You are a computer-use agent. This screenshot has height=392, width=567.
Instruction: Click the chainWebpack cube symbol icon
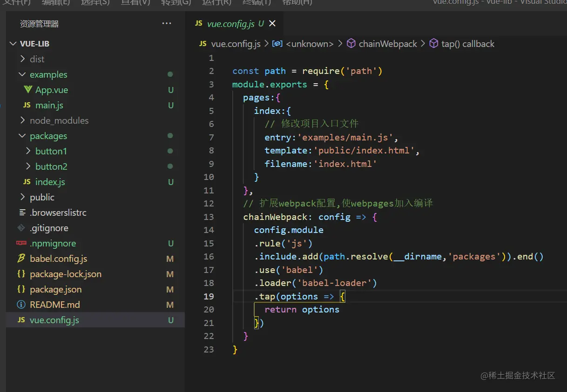coord(351,44)
